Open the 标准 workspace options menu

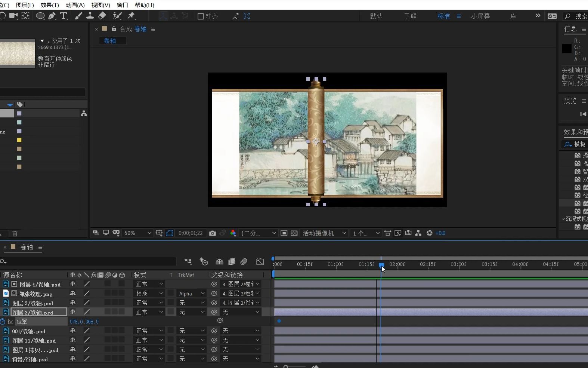click(459, 16)
